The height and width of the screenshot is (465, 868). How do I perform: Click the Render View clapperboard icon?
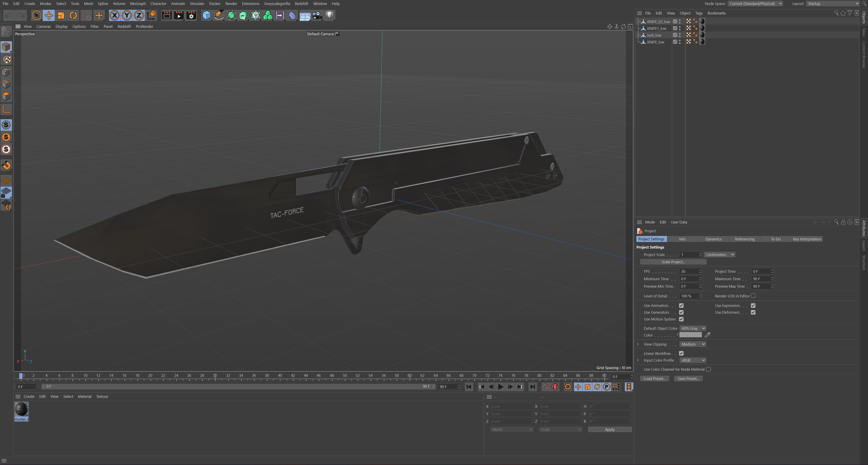point(166,16)
